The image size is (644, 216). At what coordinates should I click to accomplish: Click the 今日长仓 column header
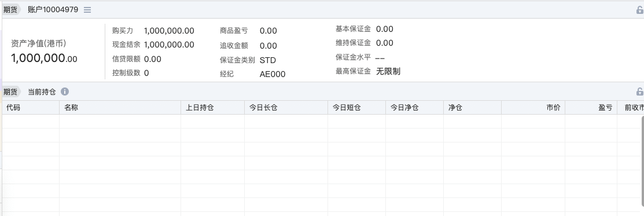pyautogui.click(x=286, y=108)
